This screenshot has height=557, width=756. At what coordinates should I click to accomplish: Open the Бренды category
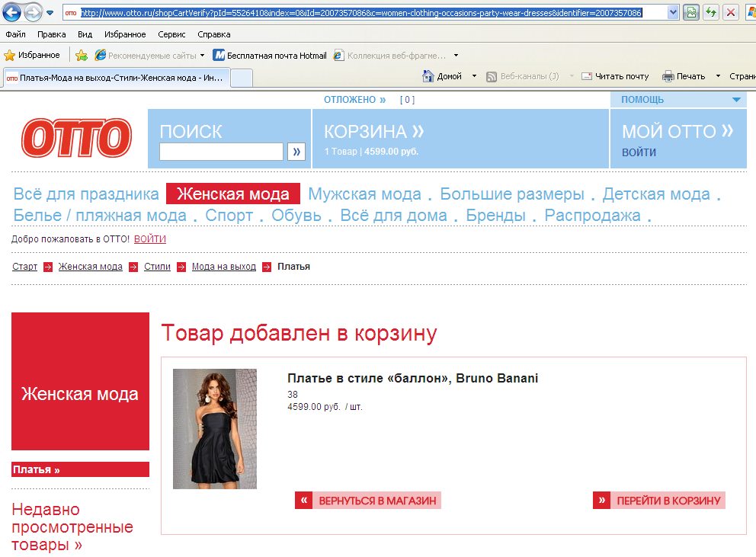coord(495,216)
